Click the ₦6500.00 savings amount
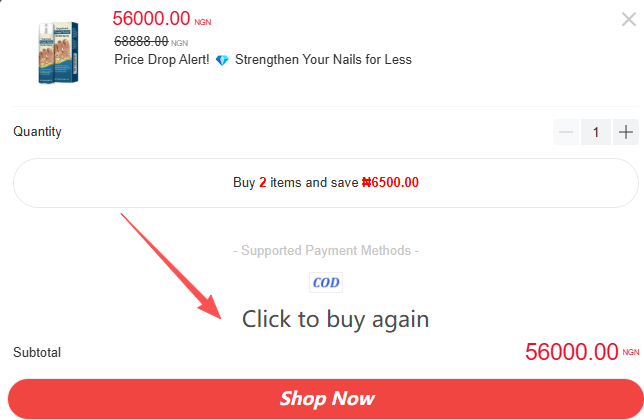The image size is (644, 420). coord(390,182)
